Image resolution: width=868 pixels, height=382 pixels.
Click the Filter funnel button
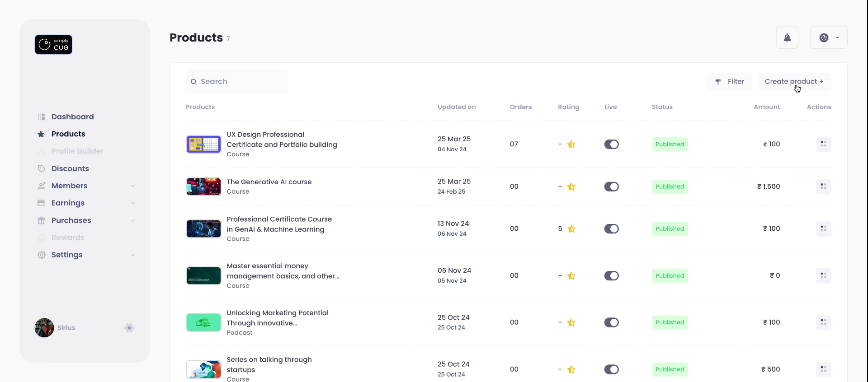pos(729,82)
